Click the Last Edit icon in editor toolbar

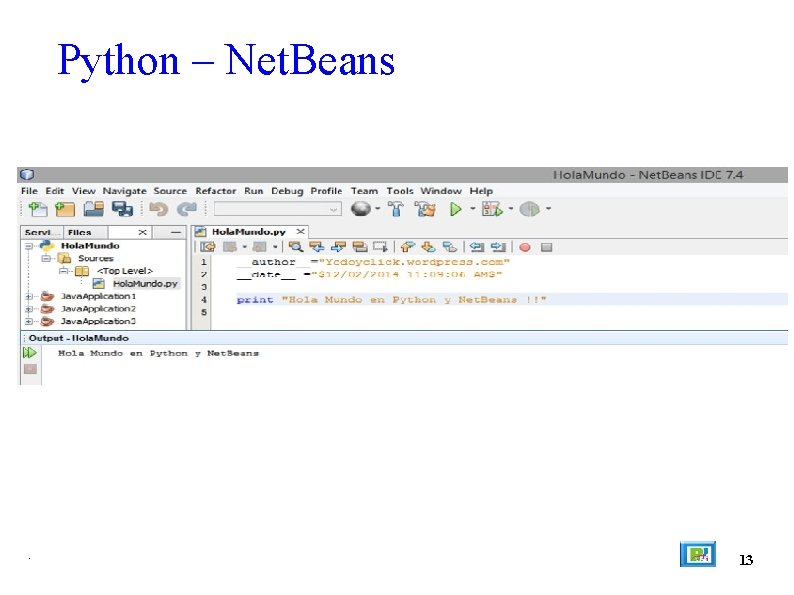(208, 247)
